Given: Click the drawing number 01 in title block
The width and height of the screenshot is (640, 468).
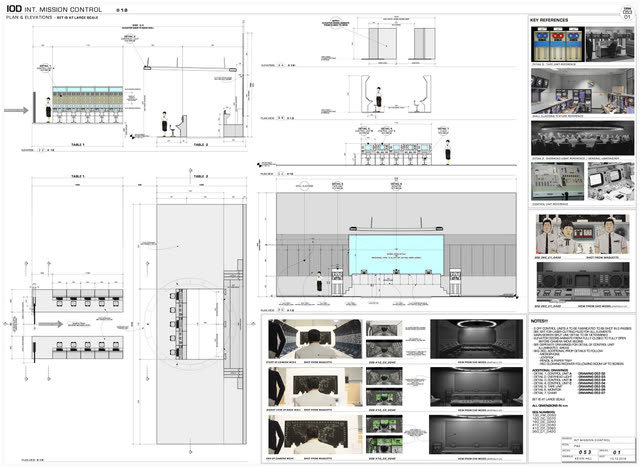Looking at the screenshot, I should pyautogui.click(x=617, y=452).
